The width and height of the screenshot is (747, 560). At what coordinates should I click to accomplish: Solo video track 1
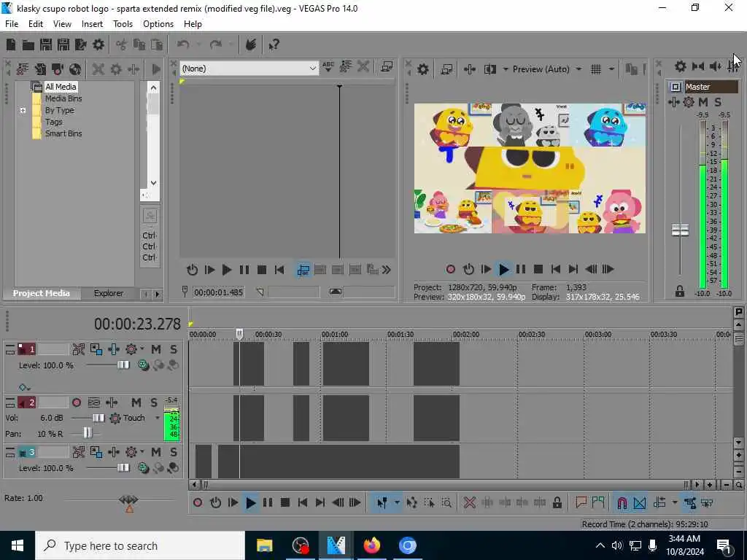174,349
